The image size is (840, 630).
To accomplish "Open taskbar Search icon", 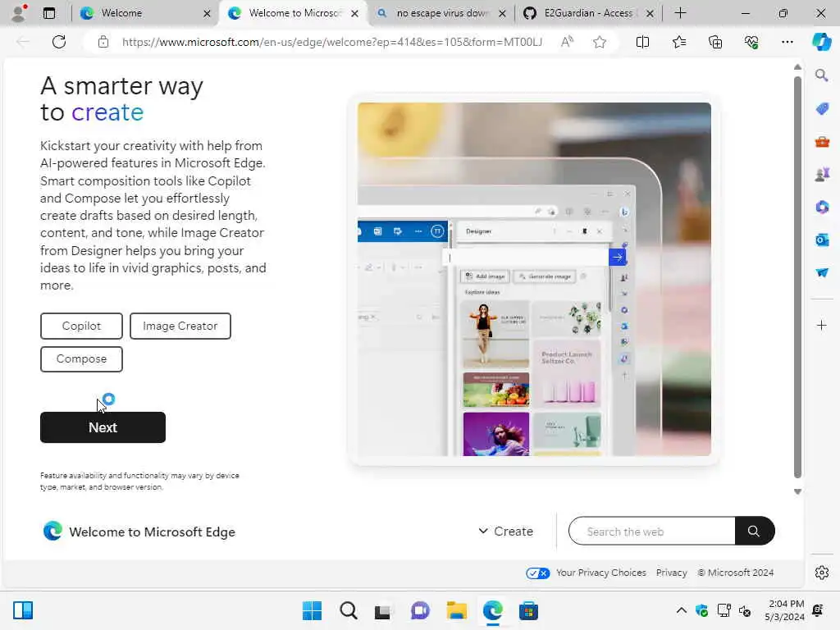I will 348,610.
